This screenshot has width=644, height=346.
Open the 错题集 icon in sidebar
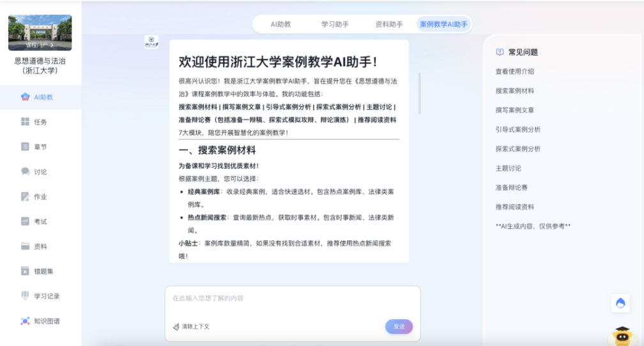[25, 271]
